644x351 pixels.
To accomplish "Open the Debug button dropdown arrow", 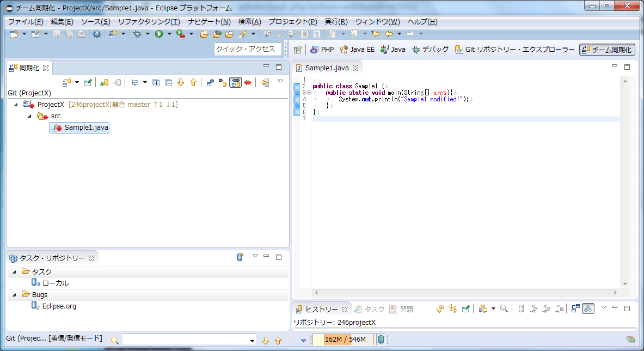I will 148,34.
